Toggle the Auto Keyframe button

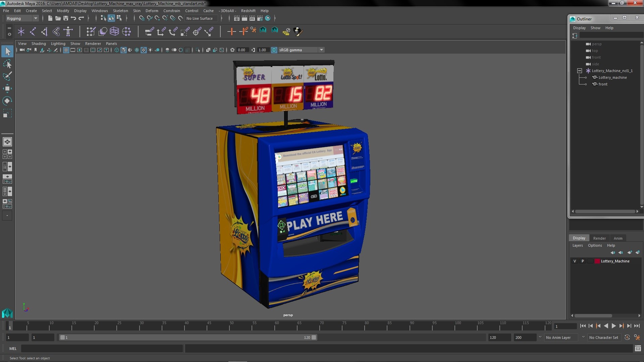coord(627,338)
